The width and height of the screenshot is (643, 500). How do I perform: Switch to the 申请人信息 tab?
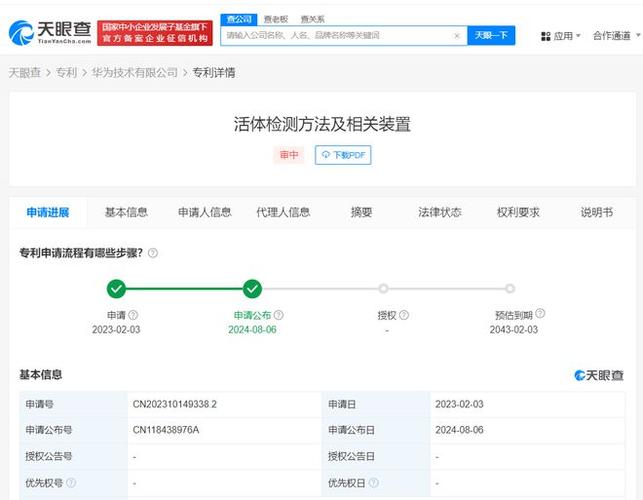click(x=205, y=212)
